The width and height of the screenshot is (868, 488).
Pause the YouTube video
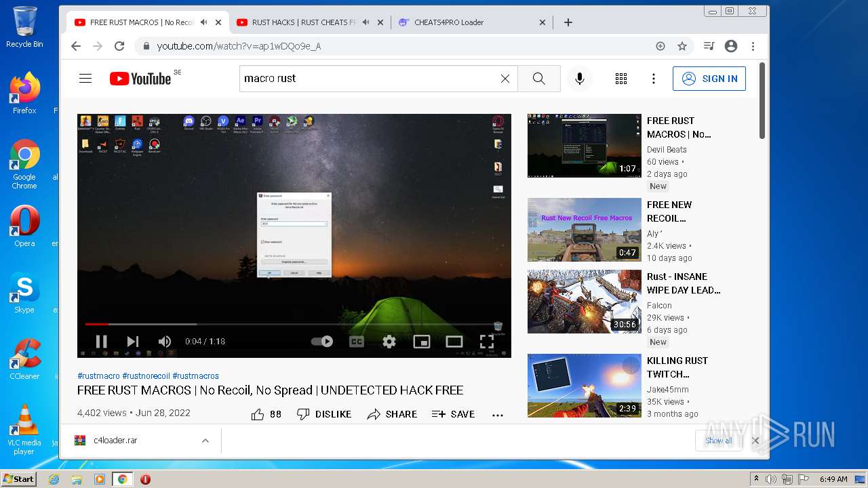point(101,342)
